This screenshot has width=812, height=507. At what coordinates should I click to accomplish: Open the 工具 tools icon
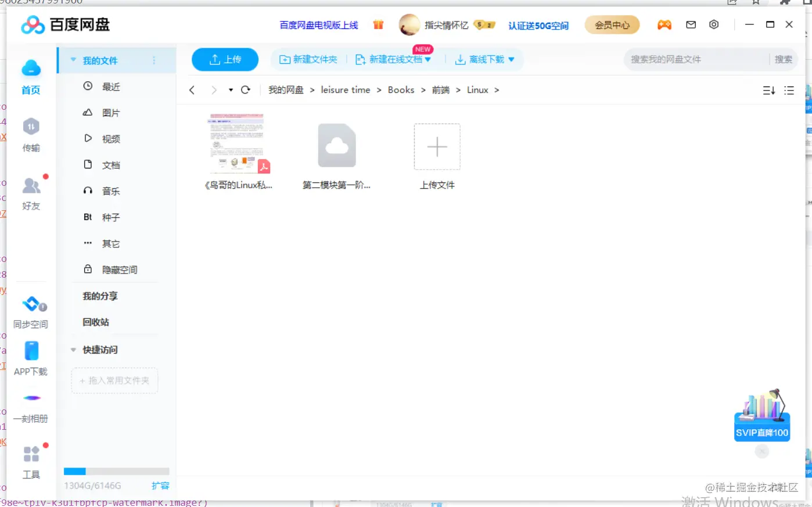(x=31, y=462)
